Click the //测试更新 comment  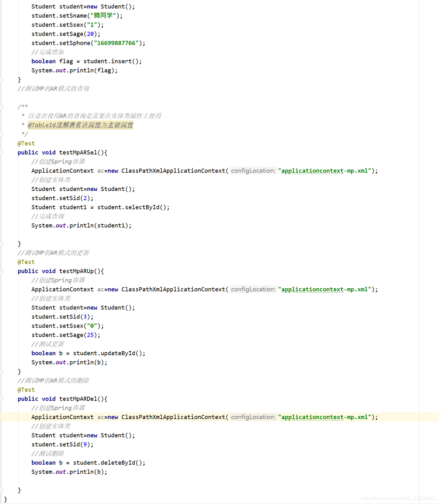[48, 344]
